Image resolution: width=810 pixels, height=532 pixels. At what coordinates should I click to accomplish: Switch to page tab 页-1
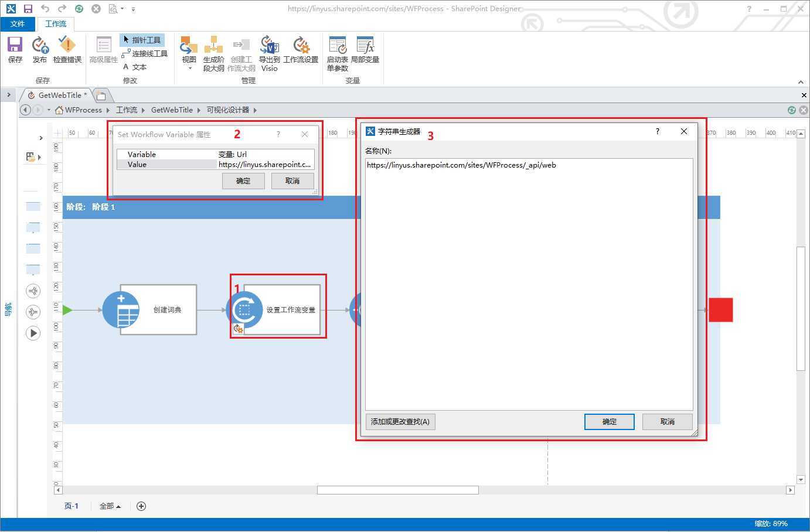tap(71, 506)
